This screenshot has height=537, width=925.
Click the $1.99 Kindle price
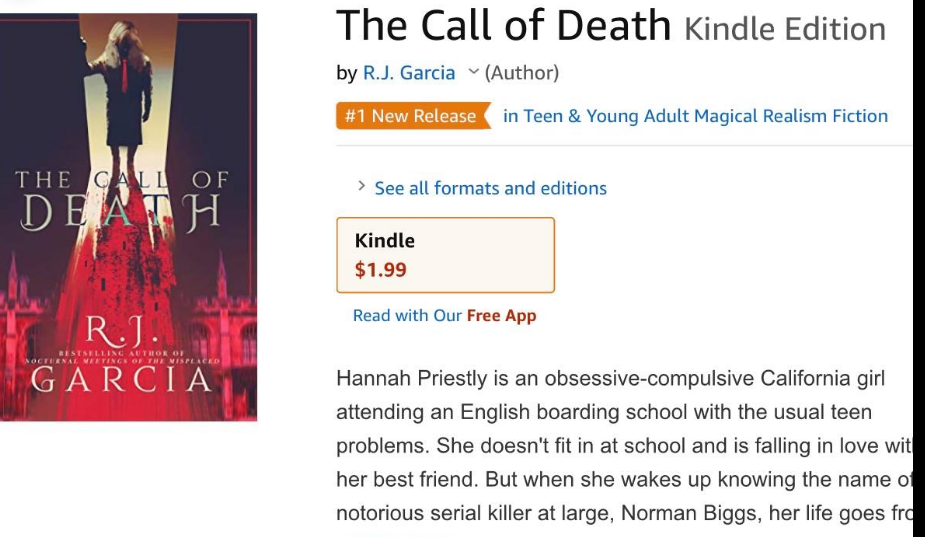[381, 269]
